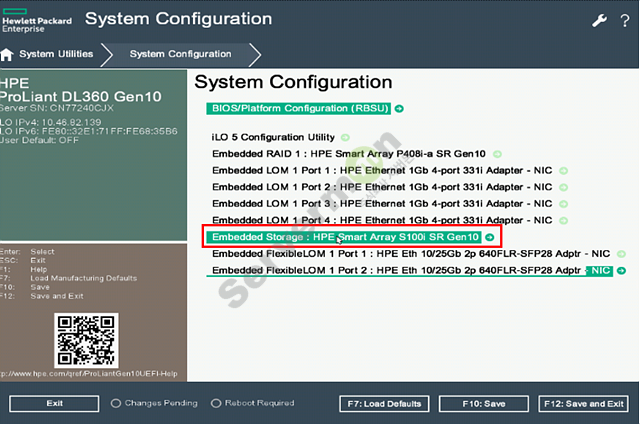Click the iLO IPv4 10.46.82.139 text
The image size is (640, 424).
coord(51,122)
